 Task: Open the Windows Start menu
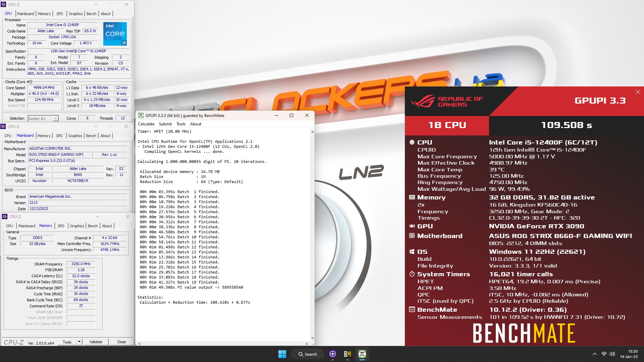coord(282,354)
